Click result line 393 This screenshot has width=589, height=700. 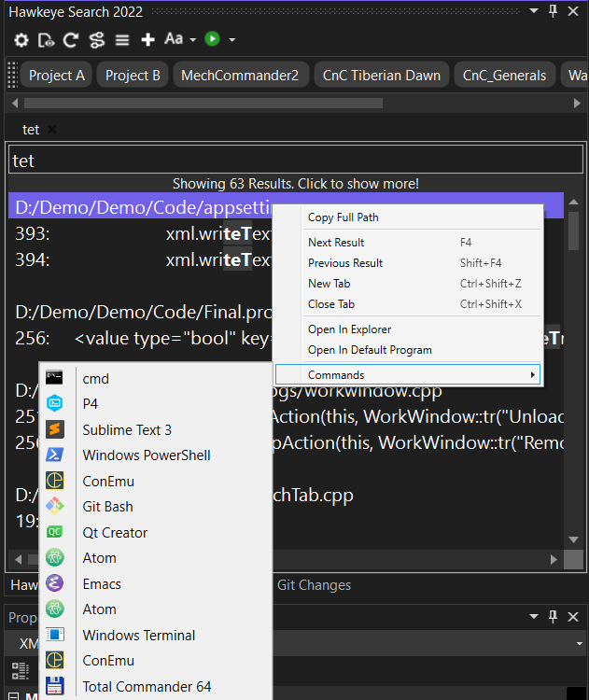pyautogui.click(x=141, y=233)
